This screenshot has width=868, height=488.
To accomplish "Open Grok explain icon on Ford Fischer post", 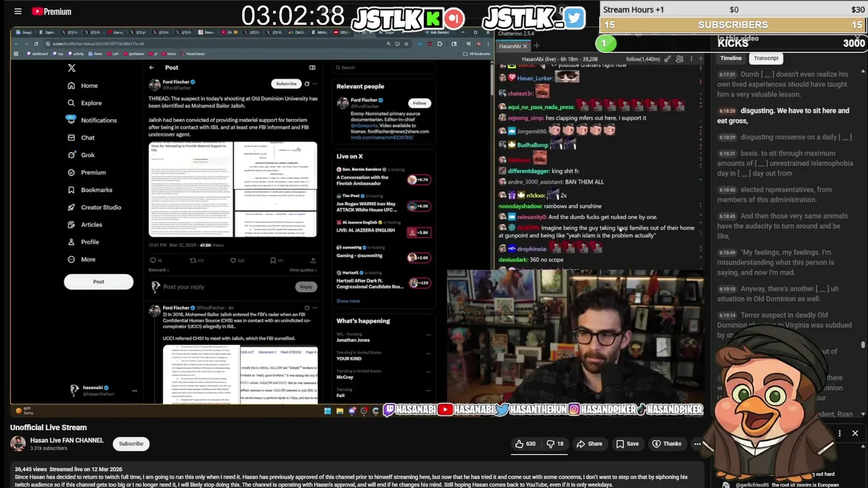I will 307,84.
